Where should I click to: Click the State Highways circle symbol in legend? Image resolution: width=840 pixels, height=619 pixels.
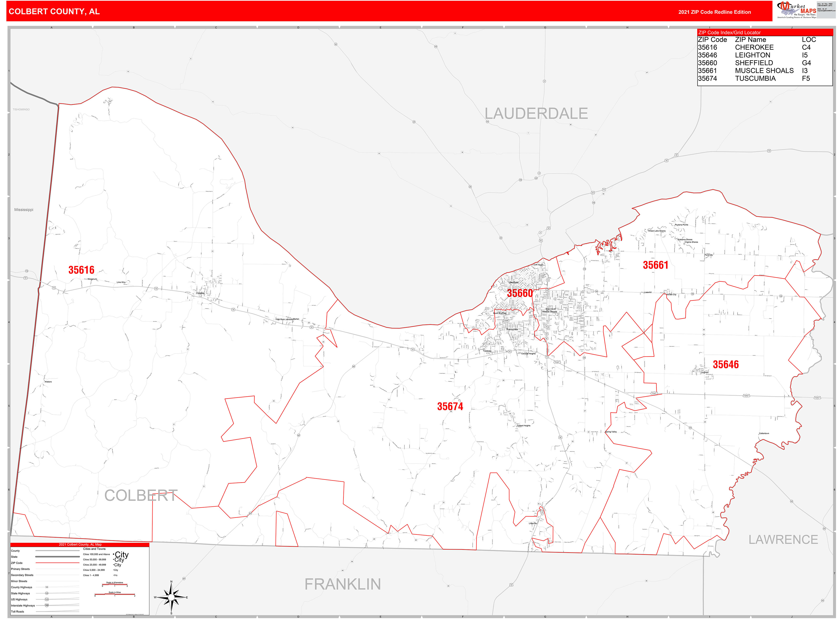(47, 594)
